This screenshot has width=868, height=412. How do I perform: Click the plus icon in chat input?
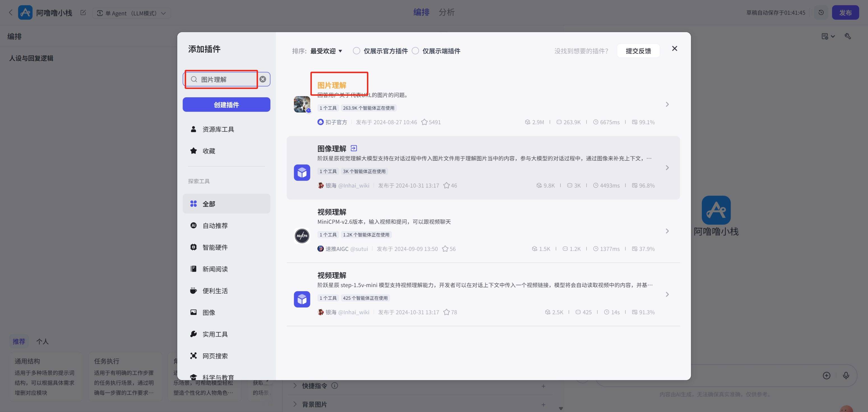[826, 376]
